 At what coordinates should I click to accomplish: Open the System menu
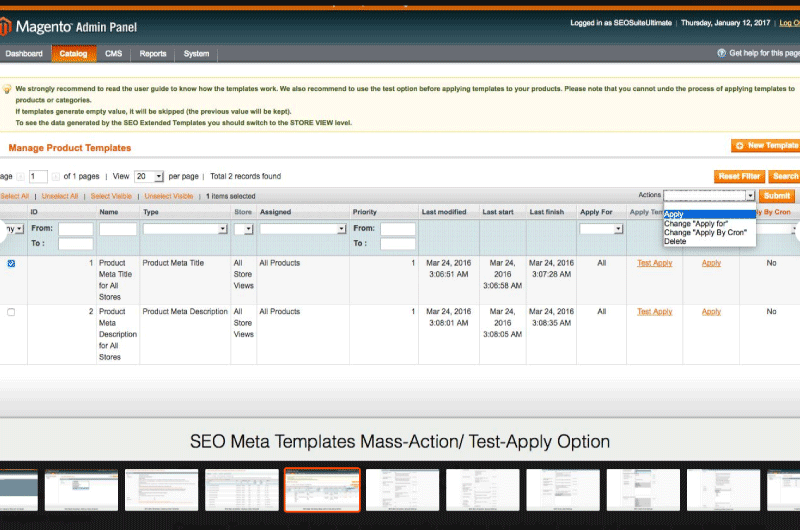(196, 54)
